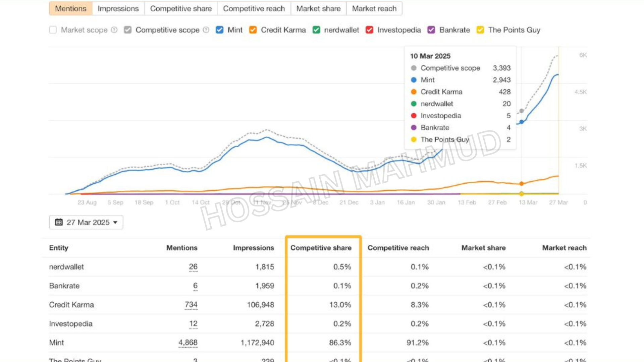This screenshot has width=644, height=362.
Task: Sort by Competitive reach column header
Action: (398, 248)
